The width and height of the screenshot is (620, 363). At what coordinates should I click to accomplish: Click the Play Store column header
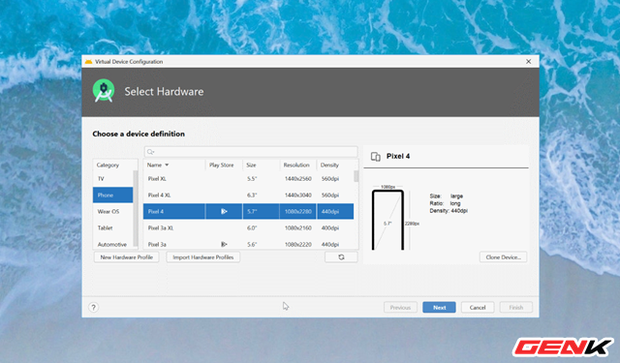coord(221,165)
